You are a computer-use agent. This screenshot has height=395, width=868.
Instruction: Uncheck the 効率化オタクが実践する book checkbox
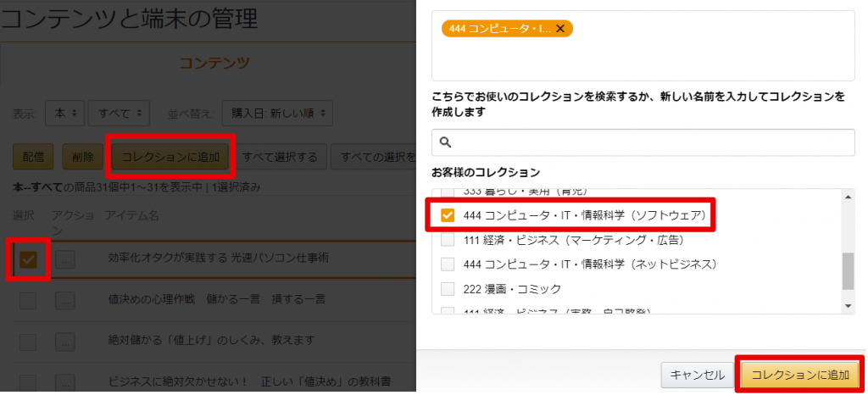click(x=28, y=259)
